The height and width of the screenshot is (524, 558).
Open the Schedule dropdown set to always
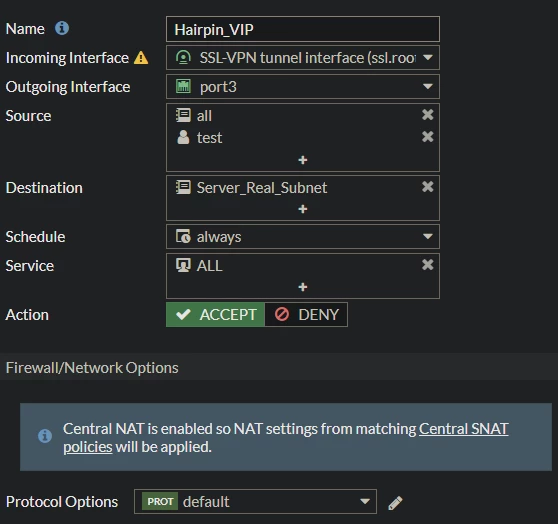(x=303, y=237)
